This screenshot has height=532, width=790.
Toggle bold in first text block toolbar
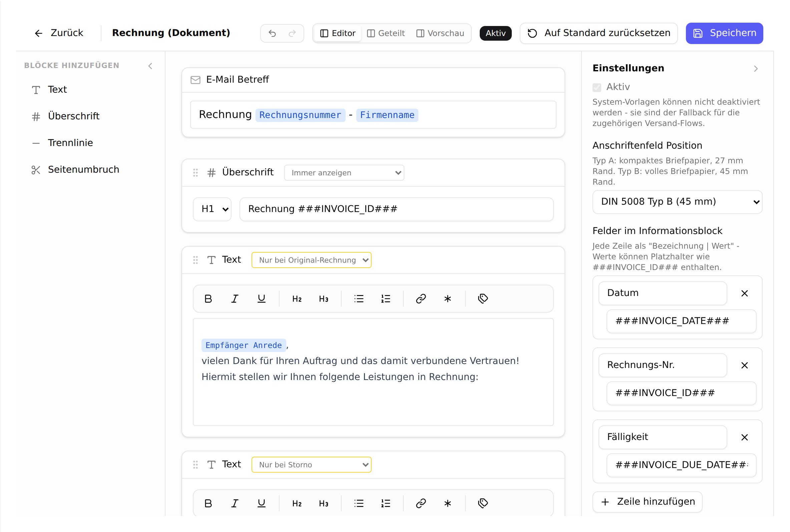(208, 299)
